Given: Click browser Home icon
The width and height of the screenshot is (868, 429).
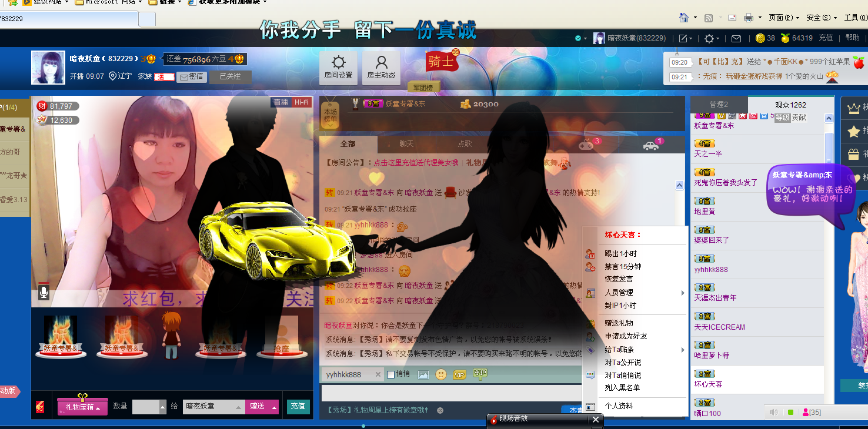Looking at the screenshot, I should click(x=684, y=18).
